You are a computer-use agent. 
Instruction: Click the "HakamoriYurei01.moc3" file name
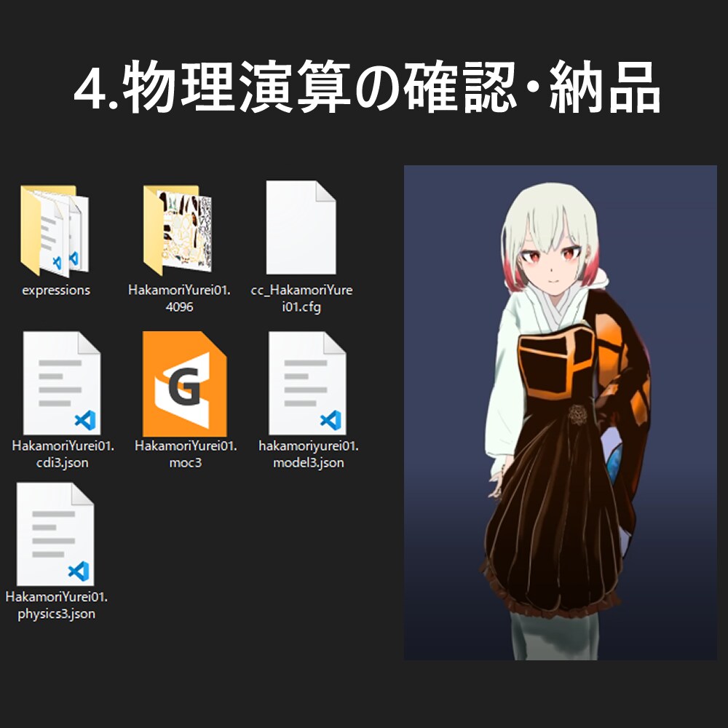point(186,454)
